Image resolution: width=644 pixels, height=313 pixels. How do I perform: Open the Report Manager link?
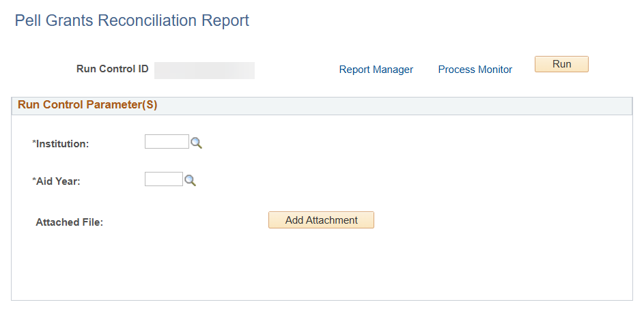coord(376,70)
